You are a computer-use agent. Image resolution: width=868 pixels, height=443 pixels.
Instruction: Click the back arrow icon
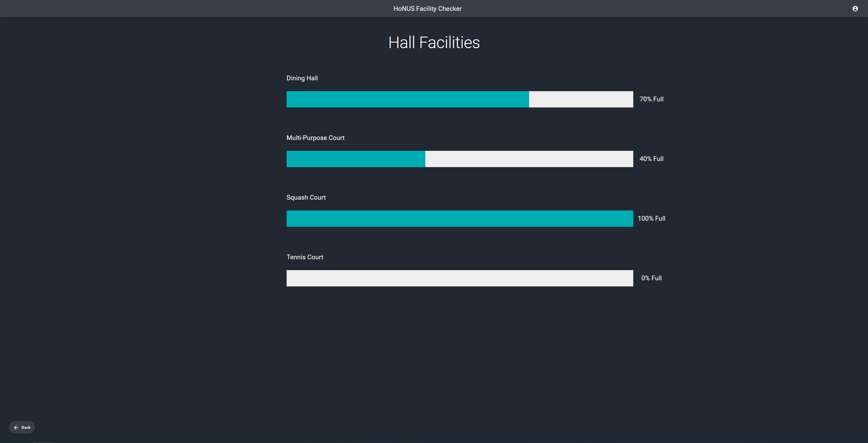coord(16,427)
